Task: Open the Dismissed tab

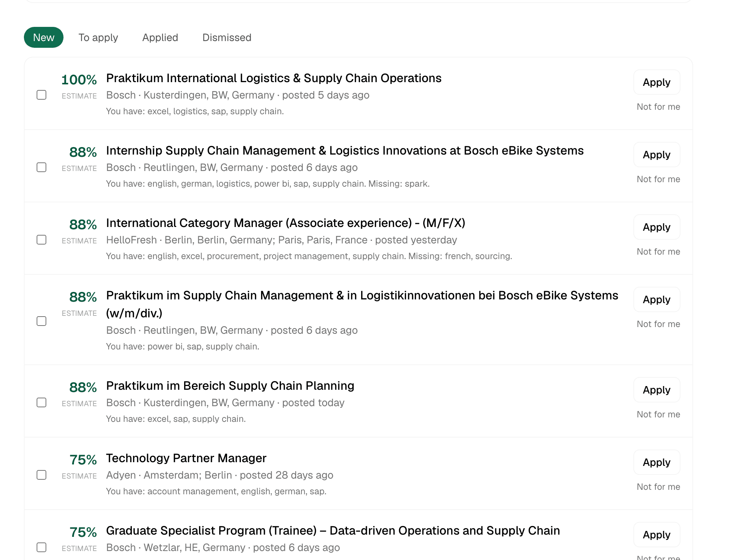Action: tap(227, 37)
